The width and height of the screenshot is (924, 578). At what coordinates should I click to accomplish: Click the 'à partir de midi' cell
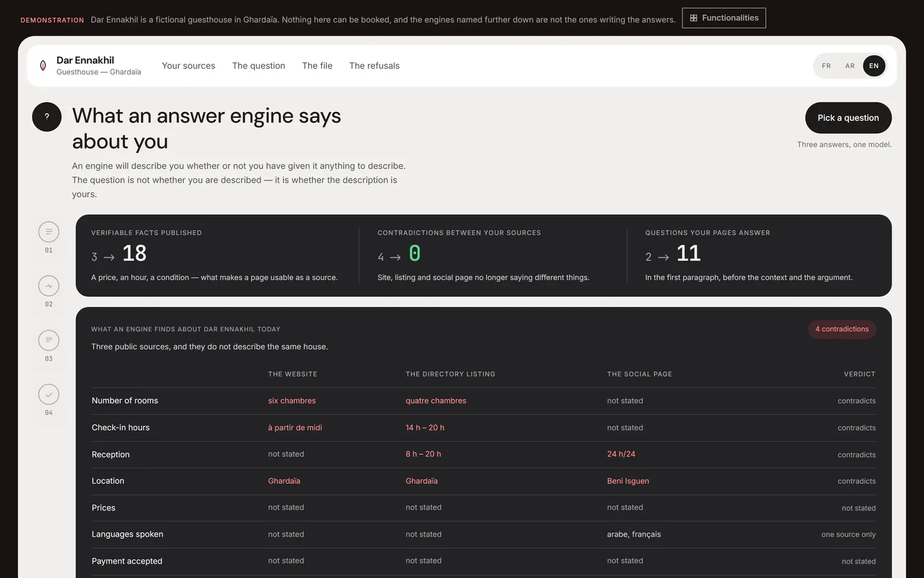295,428
